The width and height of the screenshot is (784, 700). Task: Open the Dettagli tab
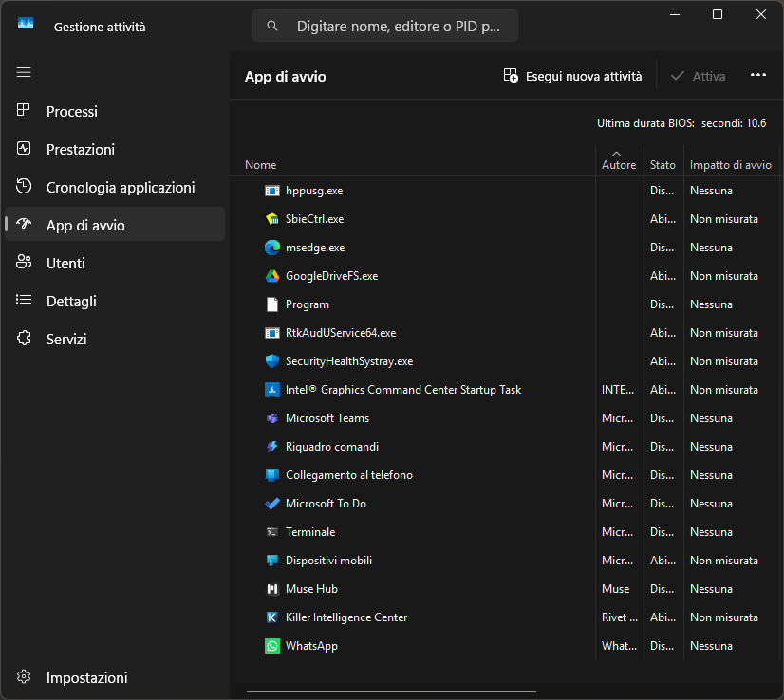pyautogui.click(x=115, y=301)
